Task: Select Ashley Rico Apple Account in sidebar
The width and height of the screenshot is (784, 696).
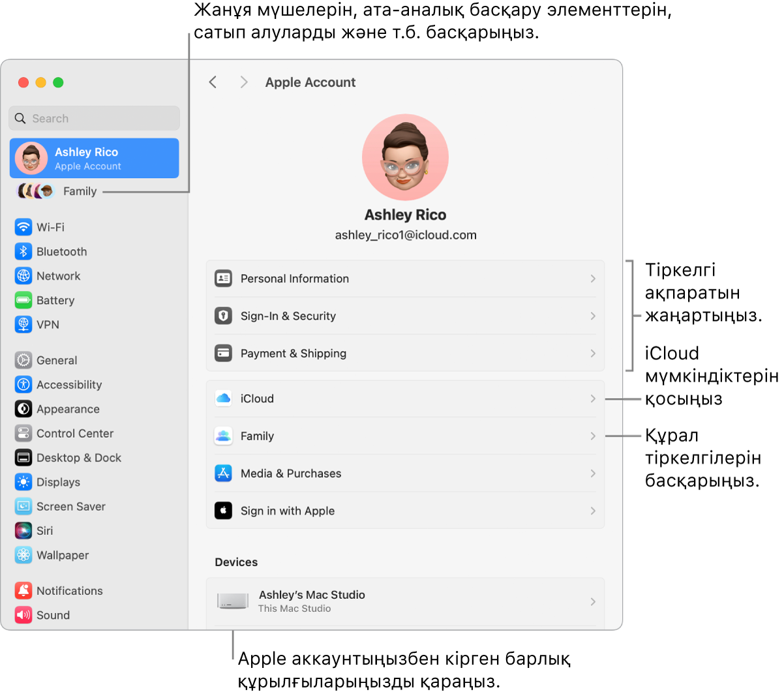Action: click(95, 158)
